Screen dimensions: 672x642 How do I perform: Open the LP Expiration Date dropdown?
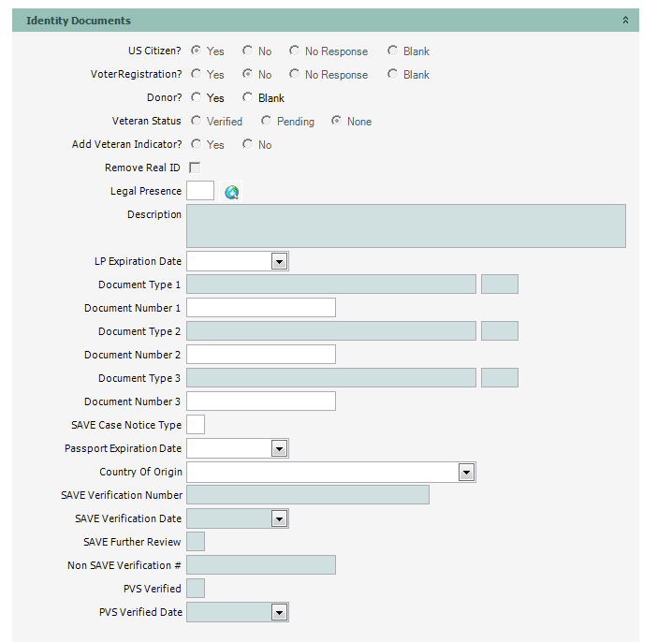tap(279, 262)
